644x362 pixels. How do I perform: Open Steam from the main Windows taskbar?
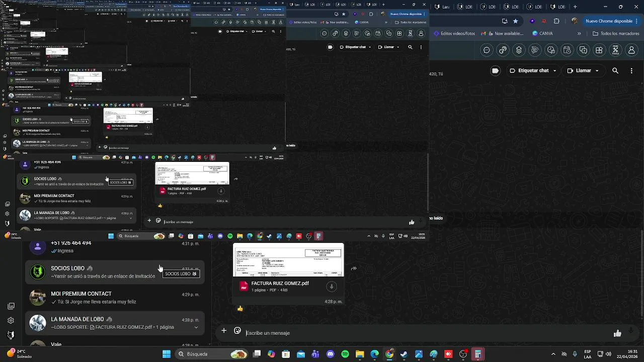pos(404,354)
